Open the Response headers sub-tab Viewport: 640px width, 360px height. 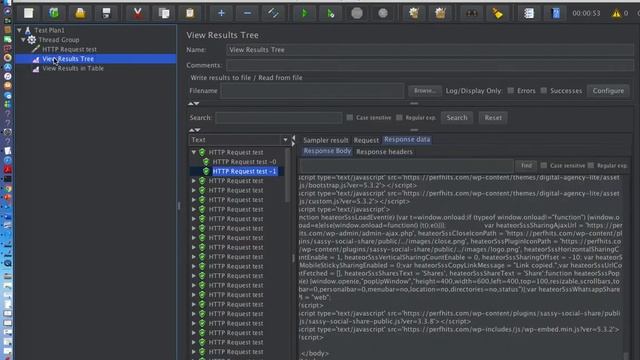384,152
